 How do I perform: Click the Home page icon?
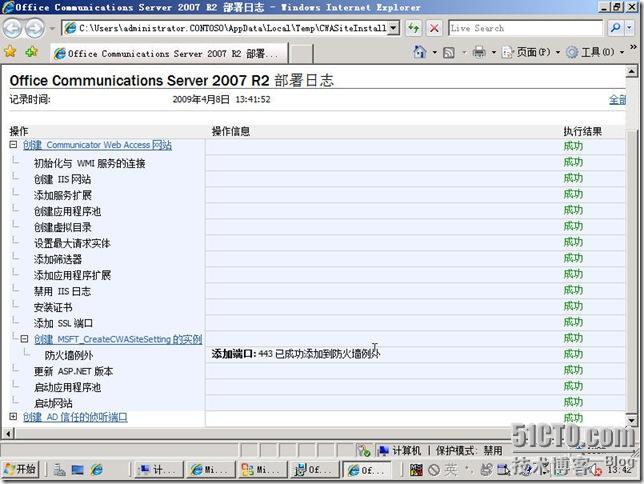click(419, 52)
